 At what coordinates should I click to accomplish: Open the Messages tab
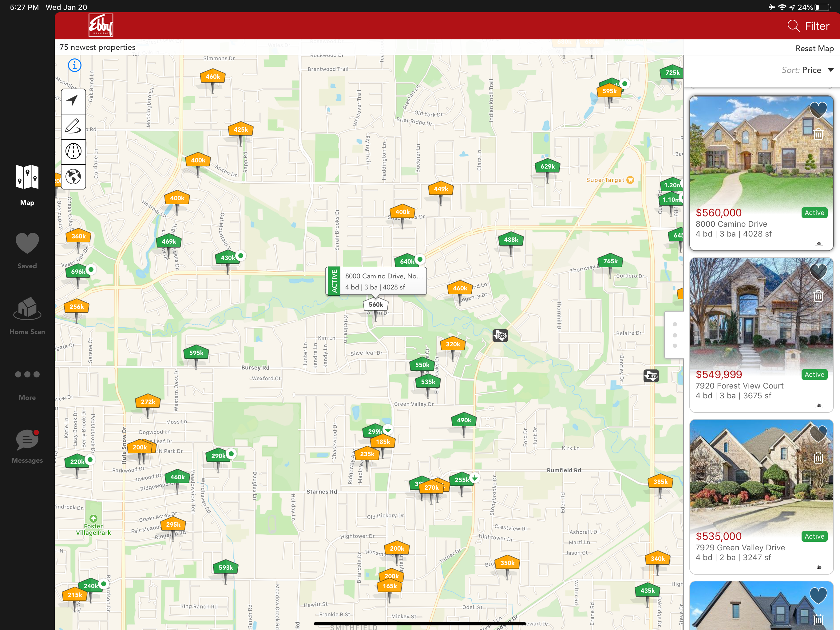pyautogui.click(x=27, y=446)
